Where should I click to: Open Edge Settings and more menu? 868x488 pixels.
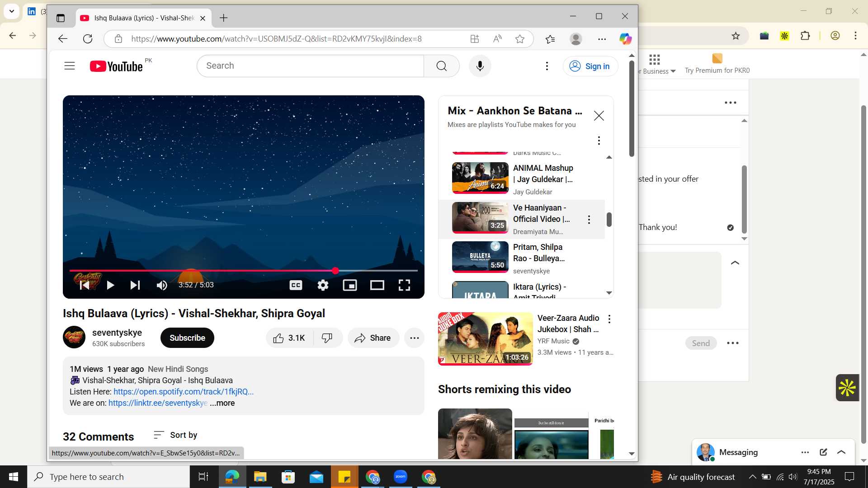[602, 39]
